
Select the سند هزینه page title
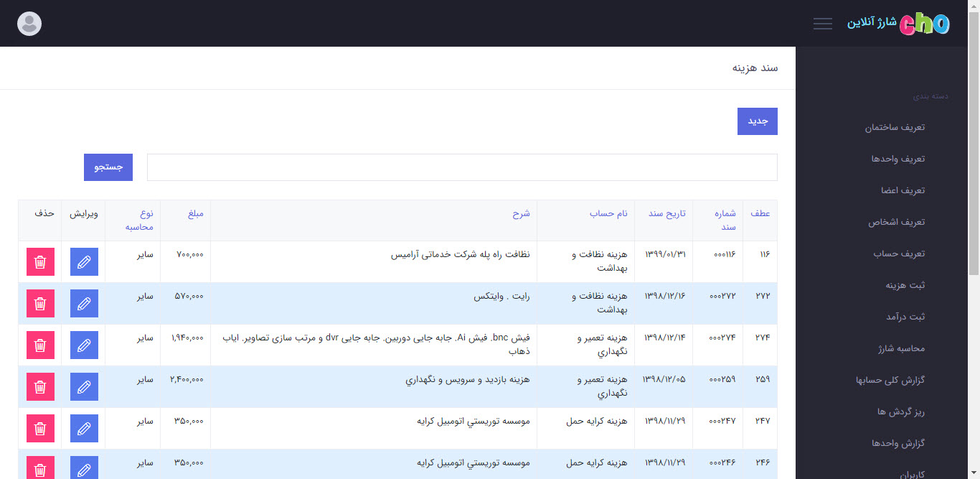(x=755, y=68)
